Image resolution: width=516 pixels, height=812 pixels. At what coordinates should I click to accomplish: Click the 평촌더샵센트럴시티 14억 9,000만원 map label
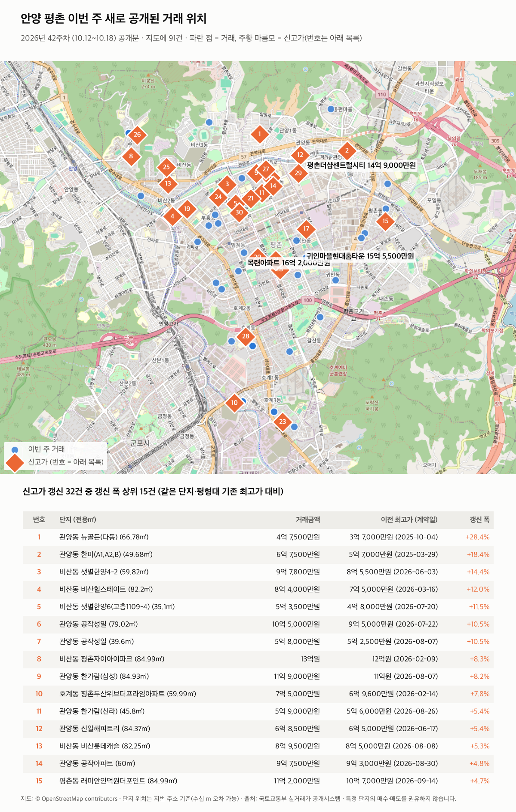[x=361, y=165]
